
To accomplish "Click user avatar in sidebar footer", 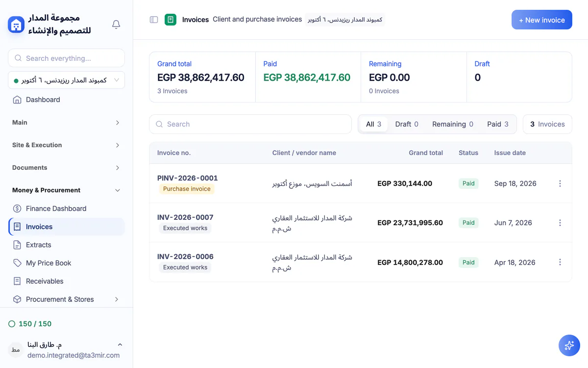I will tap(16, 350).
